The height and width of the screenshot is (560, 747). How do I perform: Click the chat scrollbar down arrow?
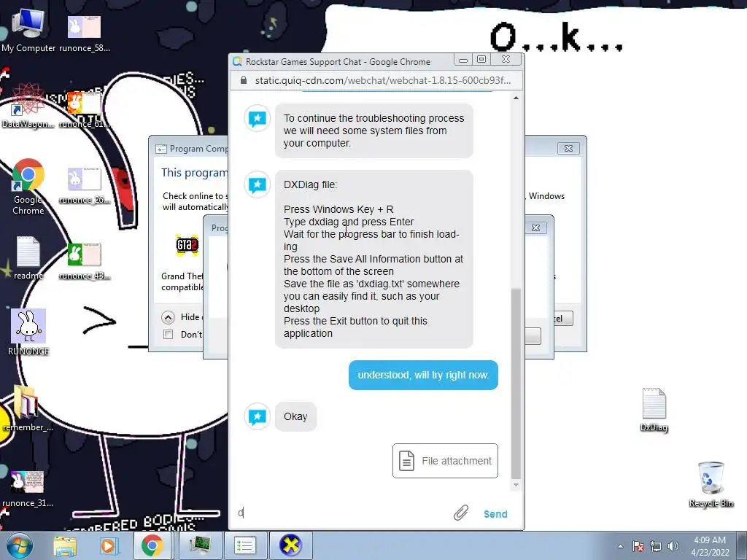coord(516,485)
